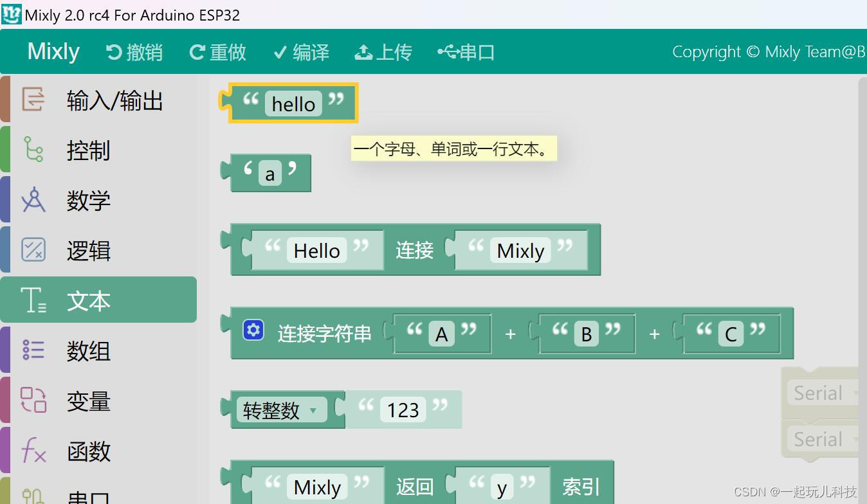The height and width of the screenshot is (504, 867).
Task: Click the Mixly field in 返回索引 block
Action: [317, 487]
